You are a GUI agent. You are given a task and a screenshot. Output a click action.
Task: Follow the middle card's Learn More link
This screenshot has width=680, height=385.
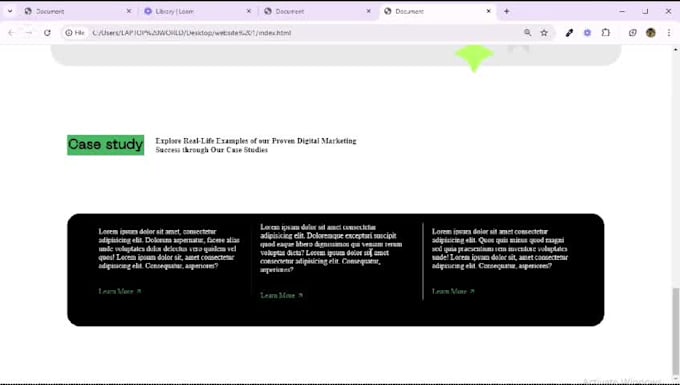click(x=281, y=296)
